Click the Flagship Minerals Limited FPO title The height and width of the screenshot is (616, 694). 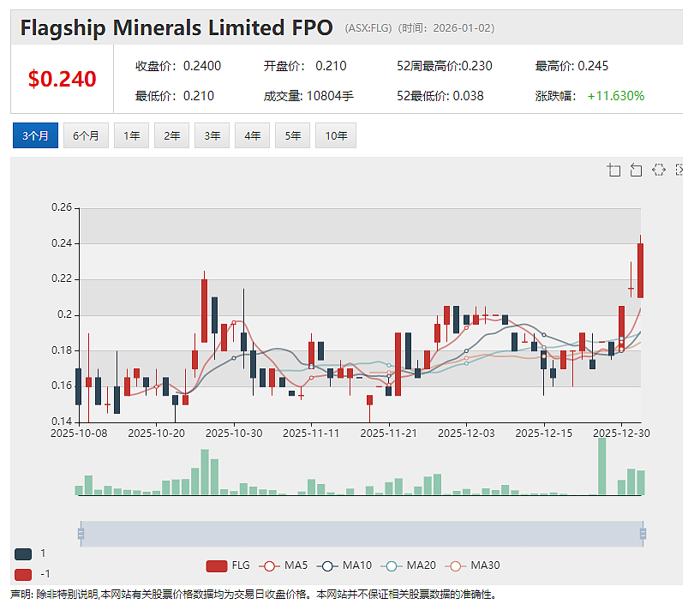tap(176, 28)
